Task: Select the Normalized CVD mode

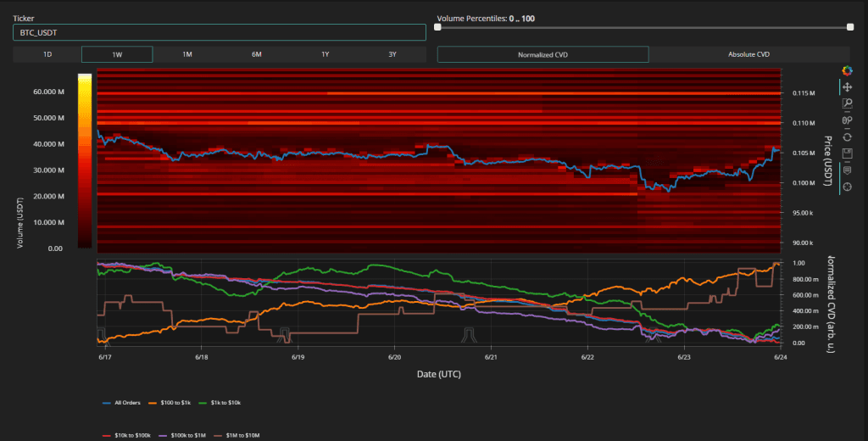Action: [x=543, y=54]
